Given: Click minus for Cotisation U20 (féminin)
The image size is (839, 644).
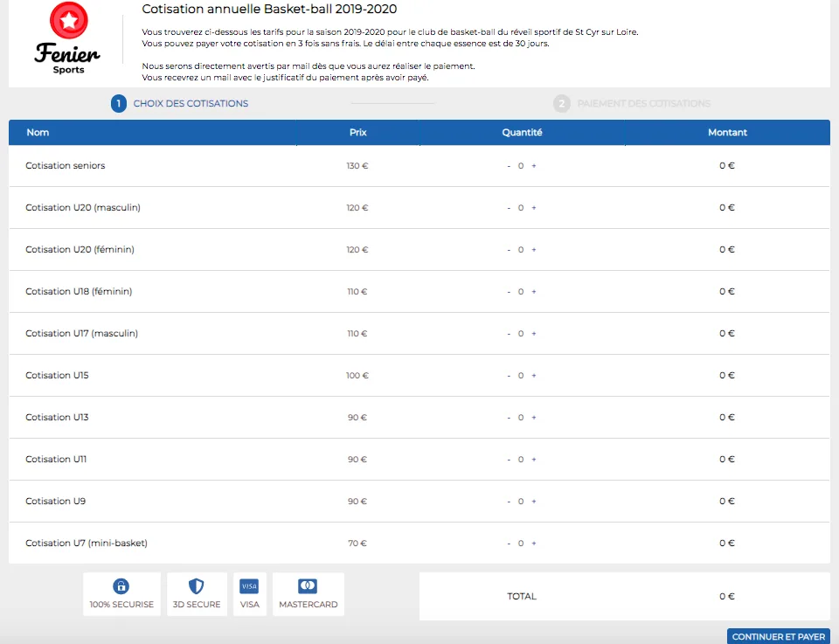Looking at the screenshot, I should (509, 250).
